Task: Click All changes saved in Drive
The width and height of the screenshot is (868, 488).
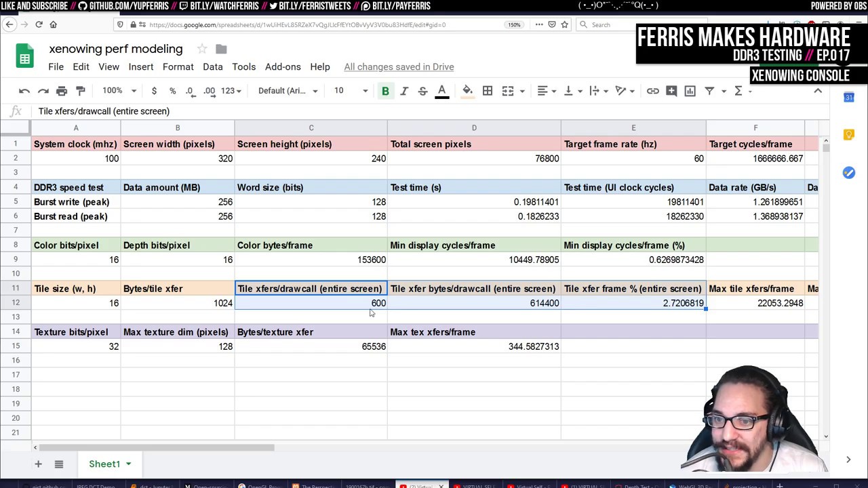Action: click(399, 66)
